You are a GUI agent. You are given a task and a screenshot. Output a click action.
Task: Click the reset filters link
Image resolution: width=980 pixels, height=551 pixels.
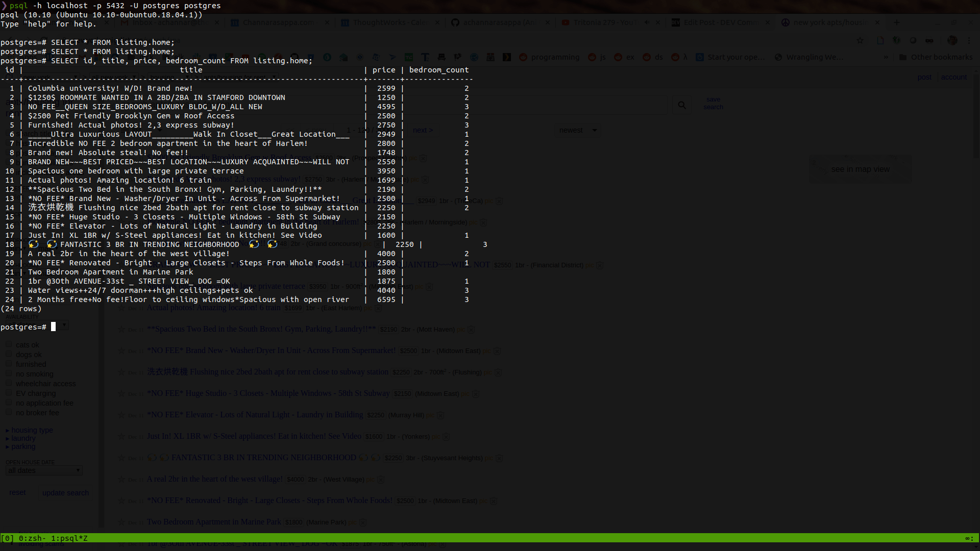[x=17, y=492]
